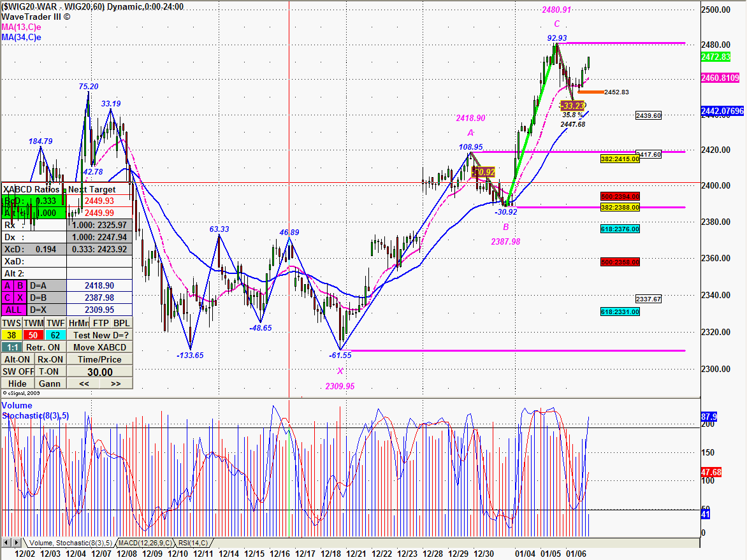Screen dimensions: 747x560
Task: Click the << previous pattern arrow
Action: click(x=83, y=384)
